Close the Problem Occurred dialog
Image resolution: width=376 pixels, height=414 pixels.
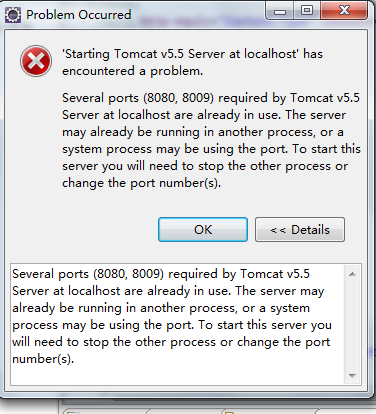[x=344, y=11]
